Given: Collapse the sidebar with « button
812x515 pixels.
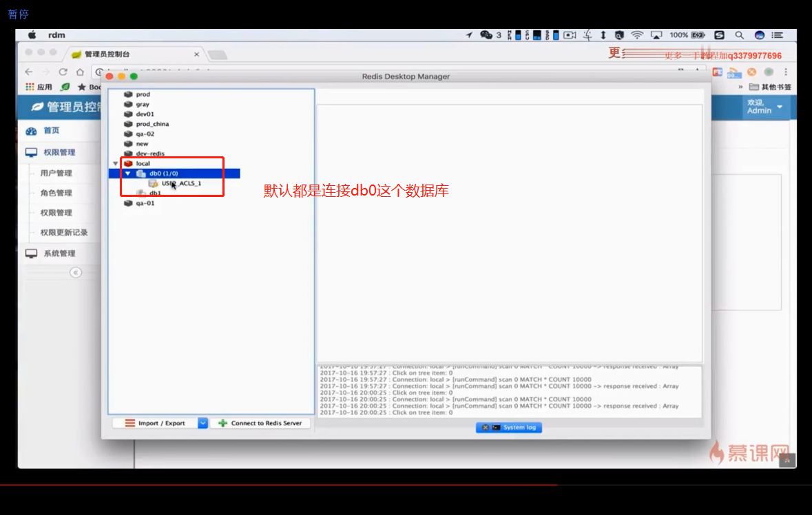Looking at the screenshot, I should click(x=76, y=272).
